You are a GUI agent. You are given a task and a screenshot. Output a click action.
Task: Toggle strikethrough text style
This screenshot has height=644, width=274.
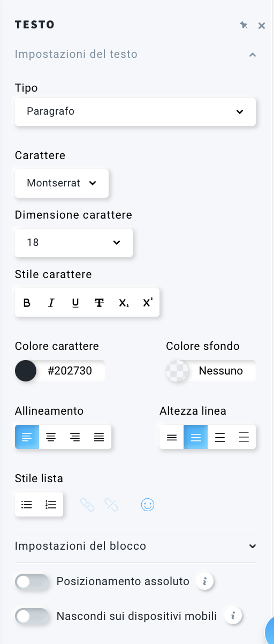(99, 303)
